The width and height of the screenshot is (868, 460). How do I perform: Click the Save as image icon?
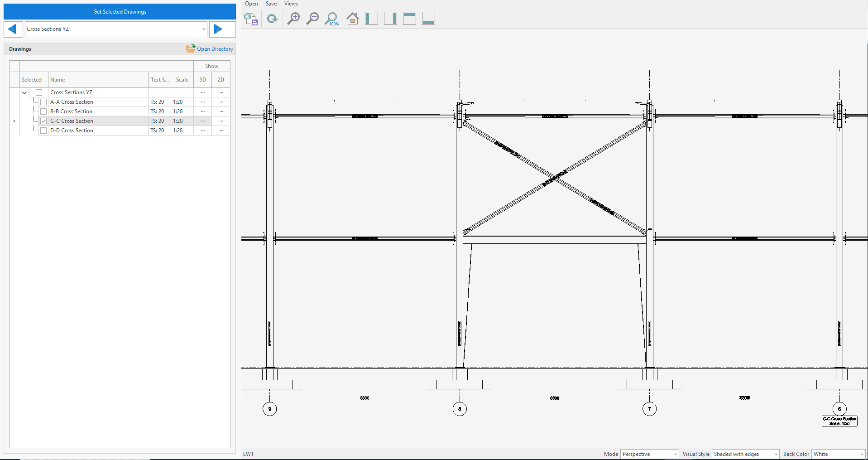click(250, 19)
